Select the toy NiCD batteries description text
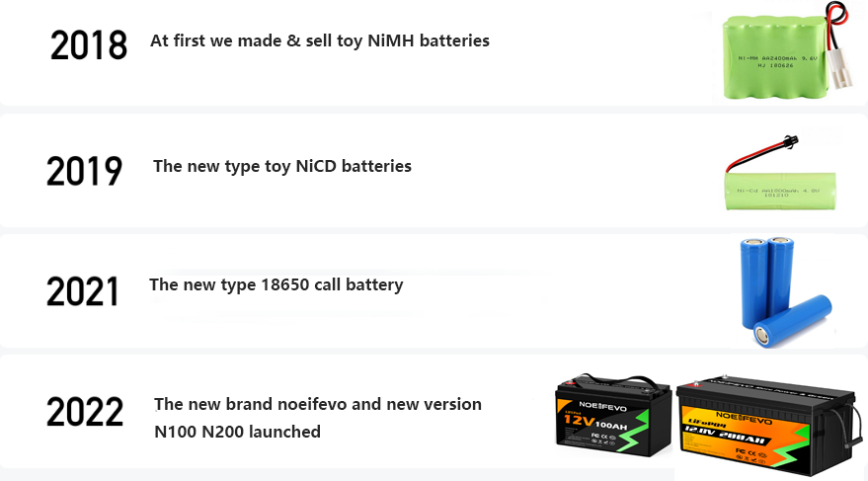The image size is (868, 481). (x=281, y=166)
